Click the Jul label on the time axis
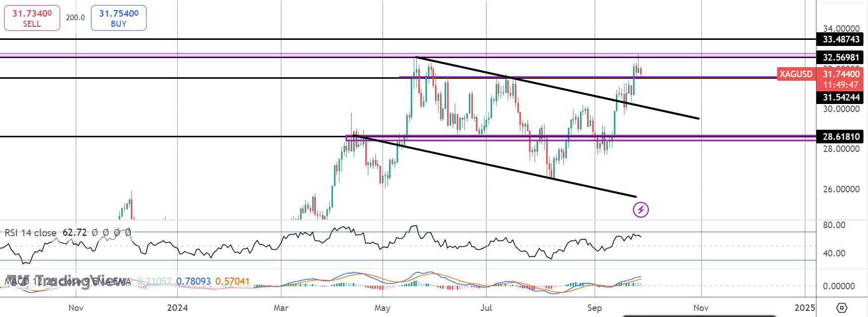This screenshot has height=317, width=868. [486, 307]
